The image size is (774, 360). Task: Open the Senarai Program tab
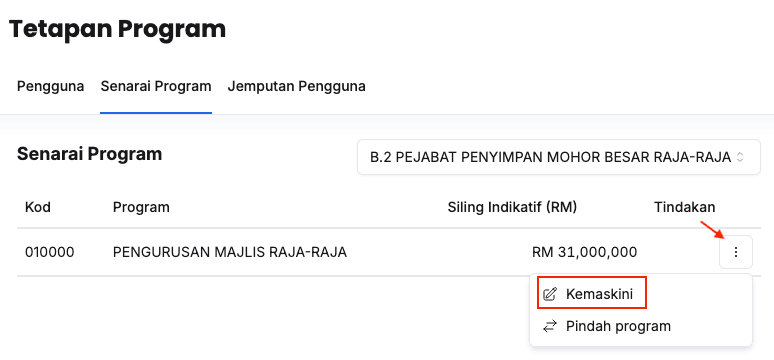[x=156, y=86]
